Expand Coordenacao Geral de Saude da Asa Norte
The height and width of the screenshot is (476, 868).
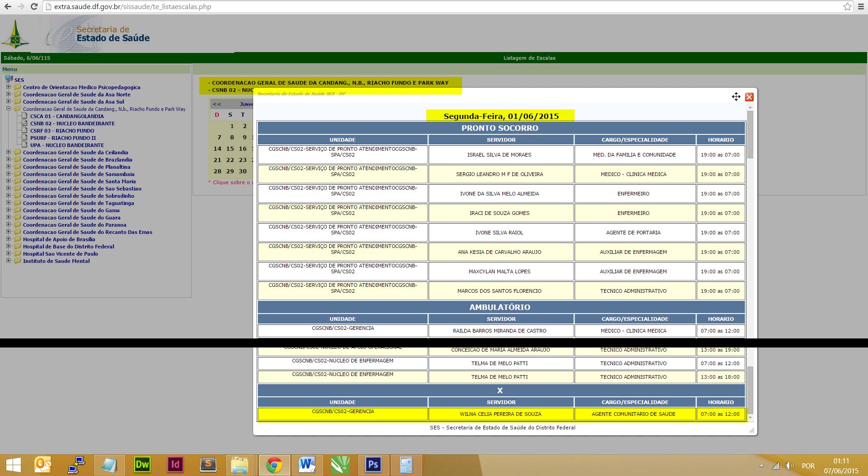pyautogui.click(x=8, y=95)
